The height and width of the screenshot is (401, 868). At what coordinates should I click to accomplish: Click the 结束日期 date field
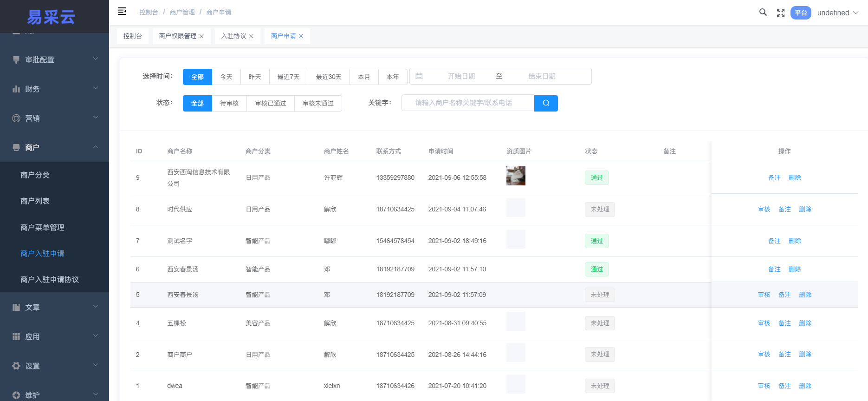[542, 76]
